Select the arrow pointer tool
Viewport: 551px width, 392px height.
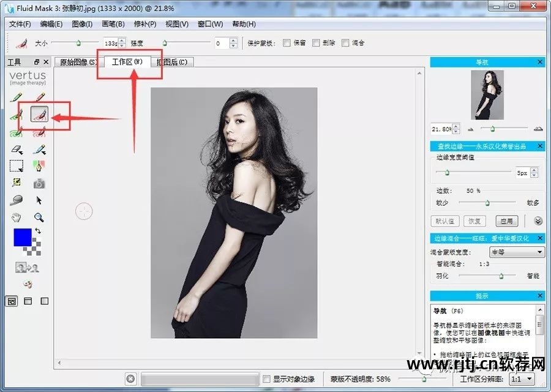(x=39, y=200)
